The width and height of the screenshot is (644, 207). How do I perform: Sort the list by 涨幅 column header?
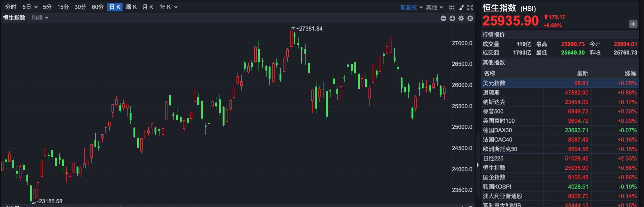click(x=630, y=73)
